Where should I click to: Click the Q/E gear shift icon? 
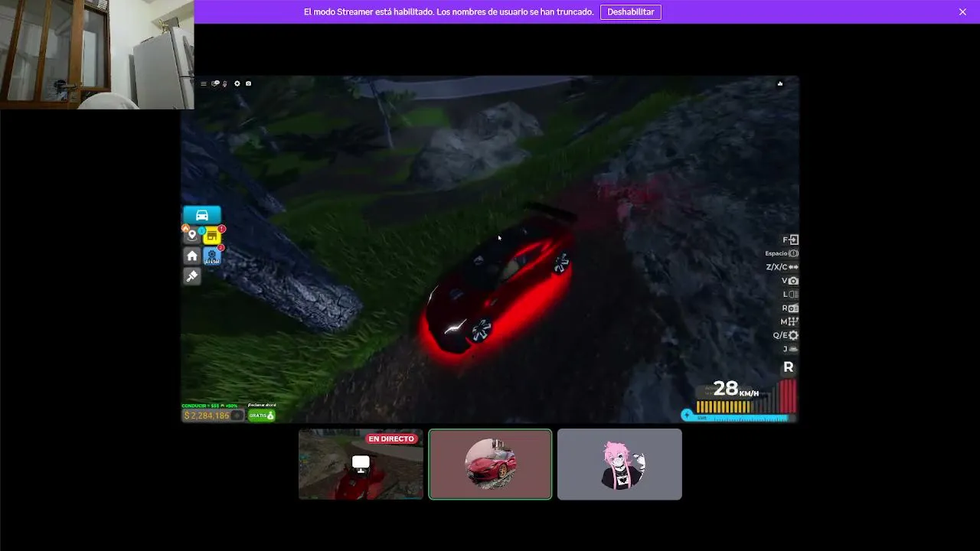793,335
